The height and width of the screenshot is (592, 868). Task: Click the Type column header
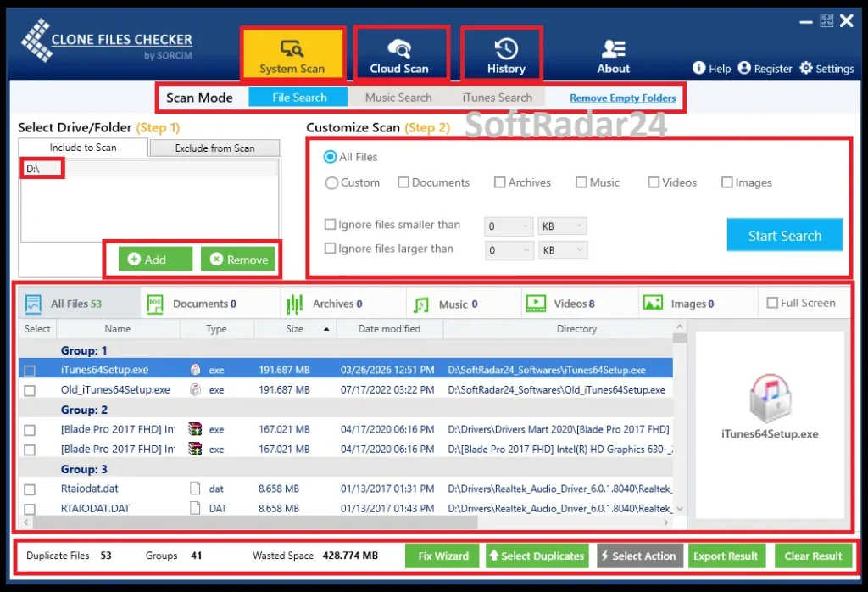[x=216, y=329]
